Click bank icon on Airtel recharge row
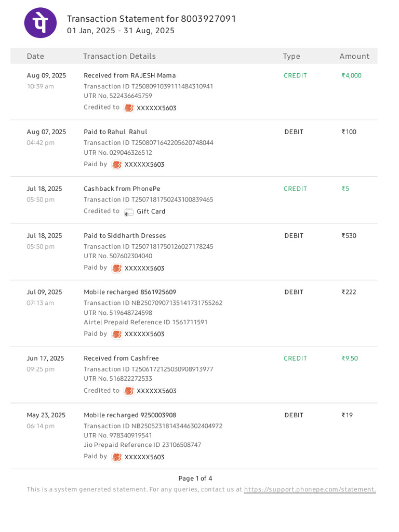Image resolution: width=399 pixels, height=532 pixels. click(117, 334)
